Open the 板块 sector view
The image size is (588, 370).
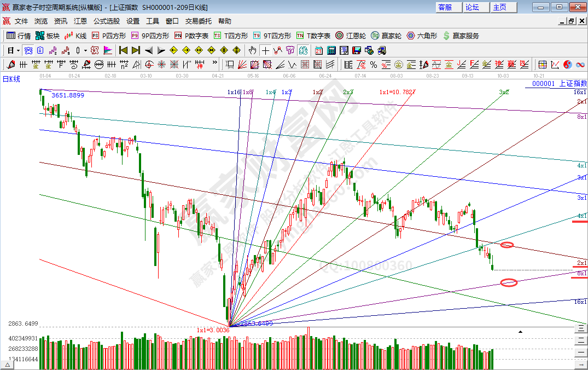click(47, 36)
